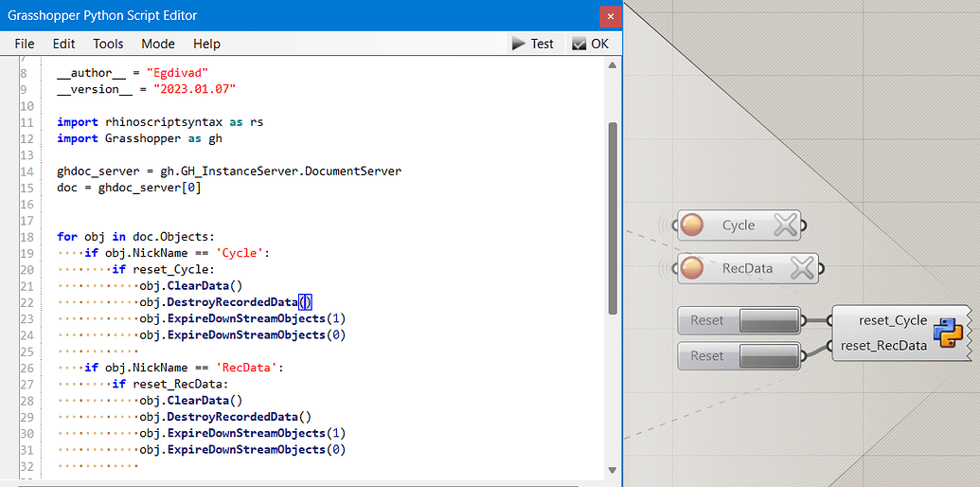The width and height of the screenshot is (980, 487).
Task: Click ExpireDownStreamObjects(1) on line 23
Action: (257, 318)
